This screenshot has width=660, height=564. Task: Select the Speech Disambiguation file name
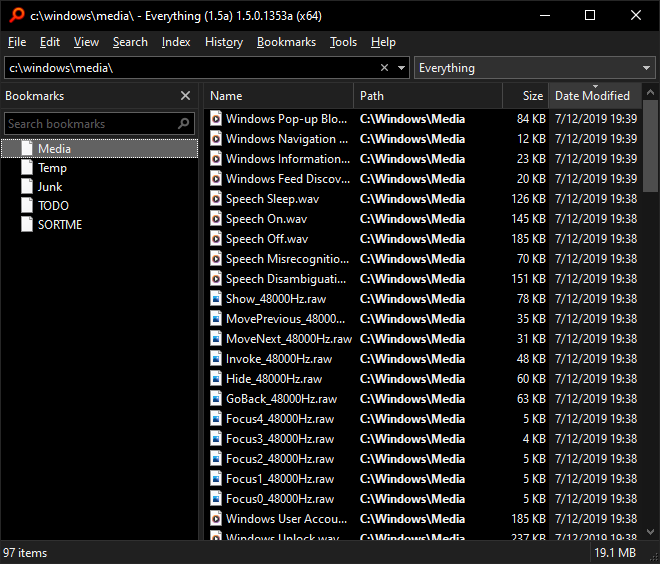[x=286, y=279]
